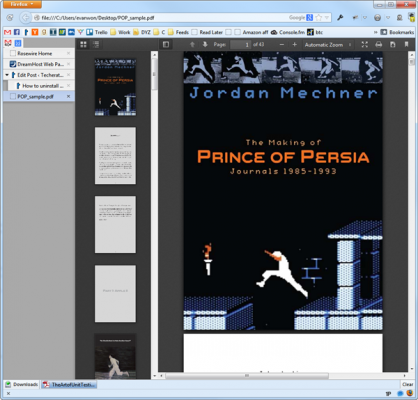Zoom in the PDF with plus button

click(294, 44)
